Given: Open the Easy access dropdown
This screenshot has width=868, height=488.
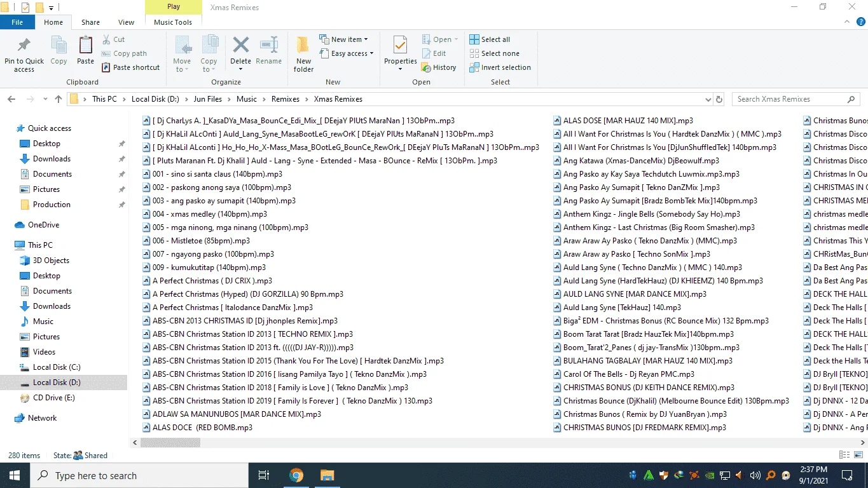Looking at the screenshot, I should pos(347,53).
